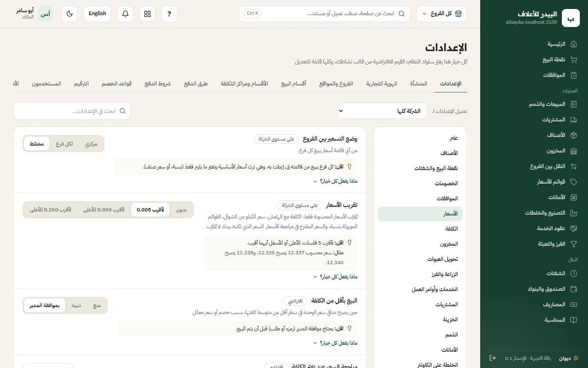588x368 pixels.
Task: Expand ماذا يفعل كل خيار under البيع بأقل من الكلفة
Action: 335,343
